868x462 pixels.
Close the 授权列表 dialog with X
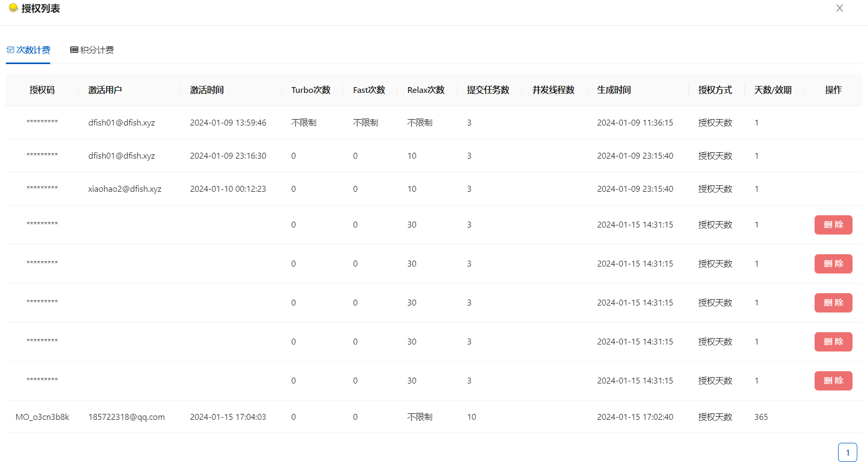839,8
